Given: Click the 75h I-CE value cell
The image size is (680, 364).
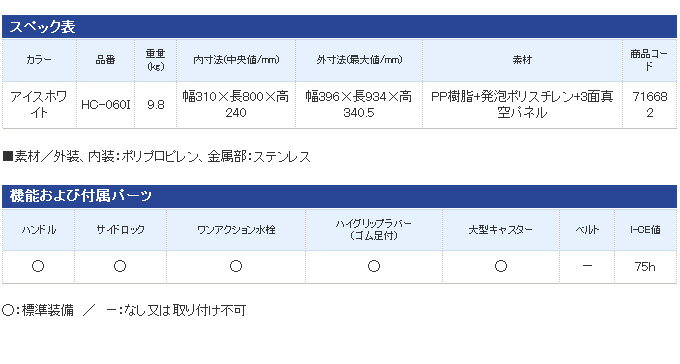Looking at the screenshot, I should pyautogui.click(x=645, y=267).
